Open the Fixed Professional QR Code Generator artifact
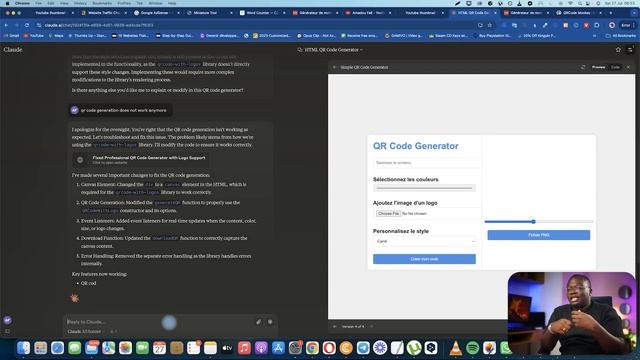The width and height of the screenshot is (640, 360). [141, 160]
